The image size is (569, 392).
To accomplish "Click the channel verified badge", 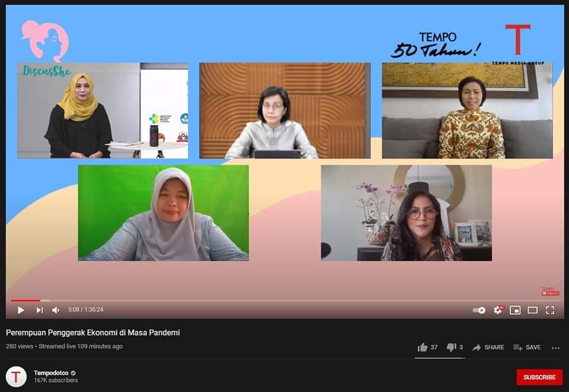I will pyautogui.click(x=73, y=373).
